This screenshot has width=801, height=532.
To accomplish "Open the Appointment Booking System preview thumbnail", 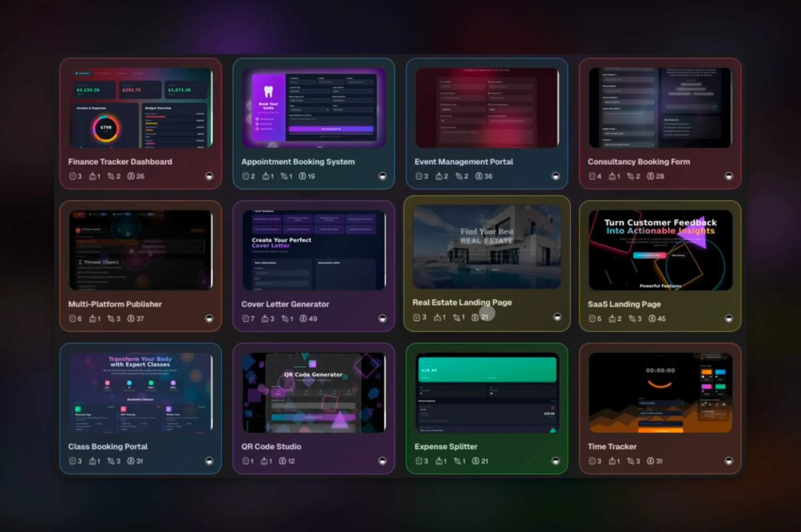I will click(314, 108).
